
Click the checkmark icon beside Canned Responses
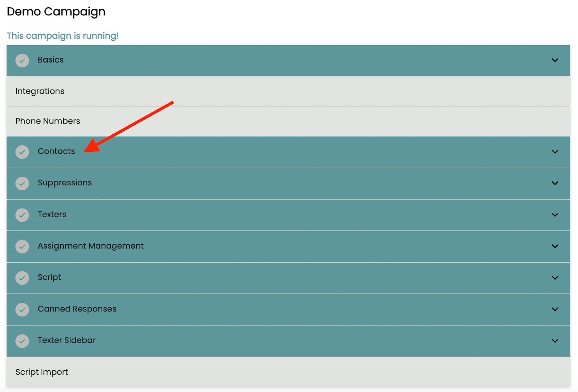tap(22, 310)
